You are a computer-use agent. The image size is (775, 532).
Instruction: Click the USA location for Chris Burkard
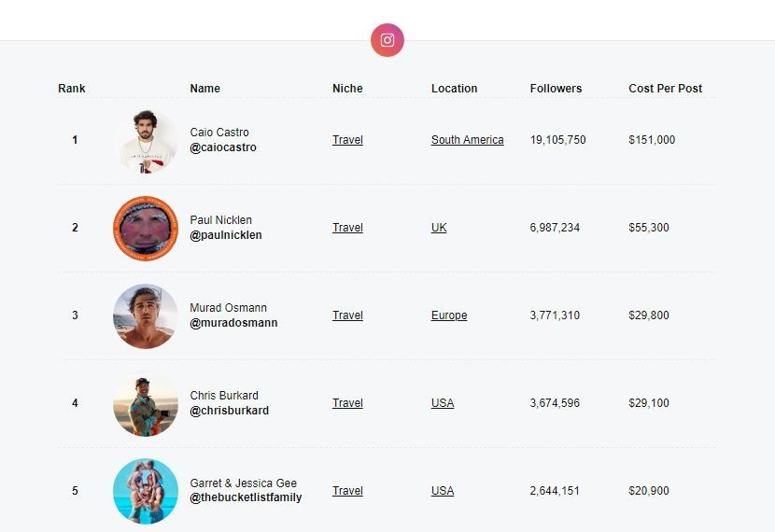(443, 403)
